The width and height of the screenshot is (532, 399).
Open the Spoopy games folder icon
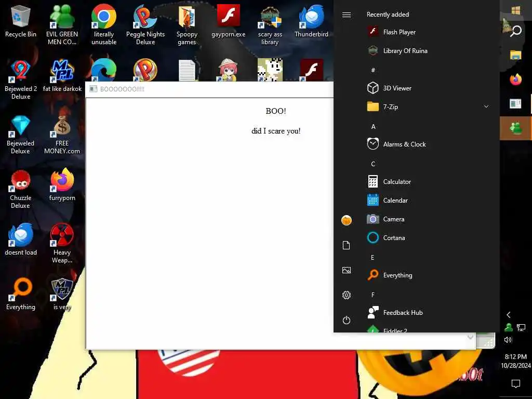187,25
